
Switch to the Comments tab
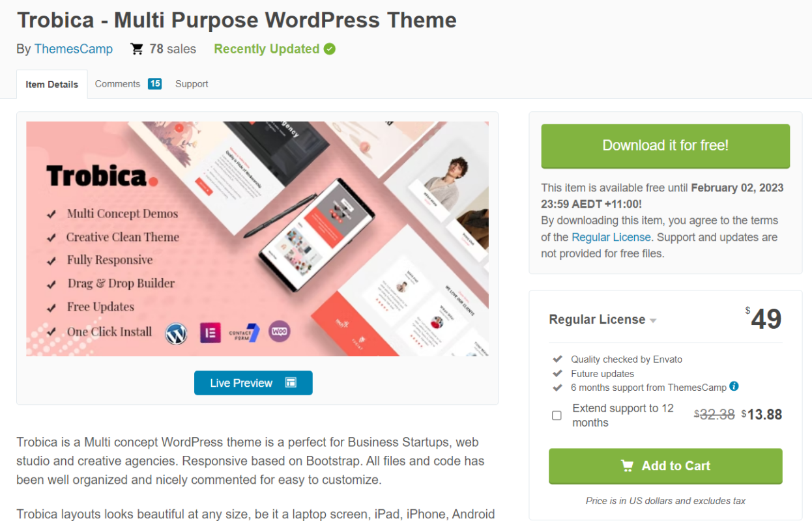(x=117, y=83)
